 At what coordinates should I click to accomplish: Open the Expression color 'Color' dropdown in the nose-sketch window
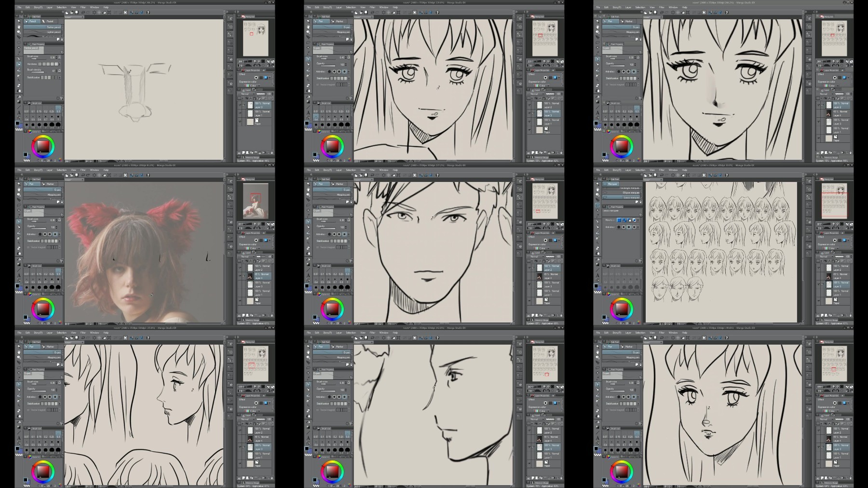tap(252, 85)
